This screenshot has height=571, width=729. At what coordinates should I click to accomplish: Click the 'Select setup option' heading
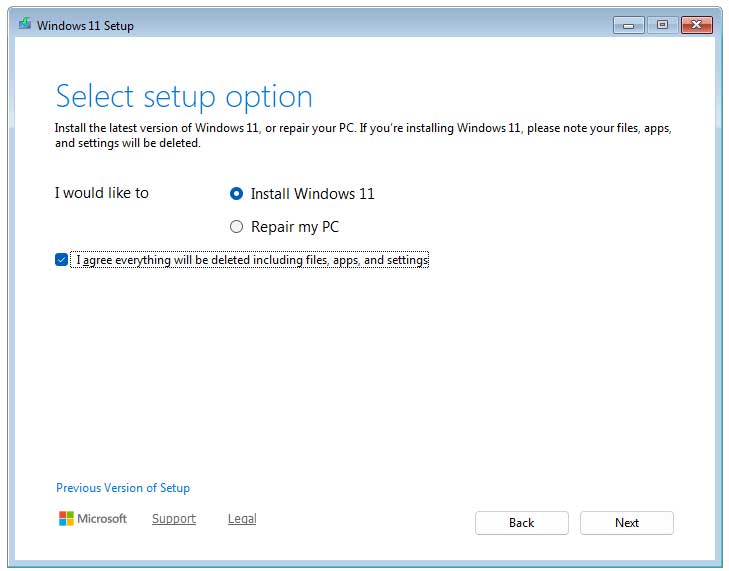click(184, 97)
